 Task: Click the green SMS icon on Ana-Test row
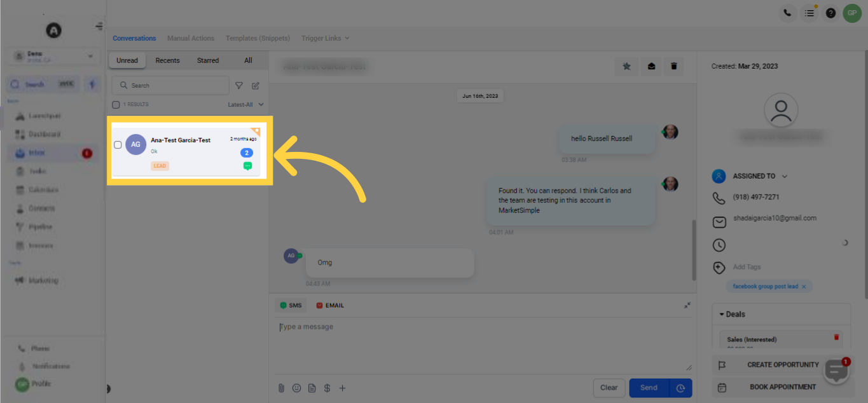click(247, 166)
